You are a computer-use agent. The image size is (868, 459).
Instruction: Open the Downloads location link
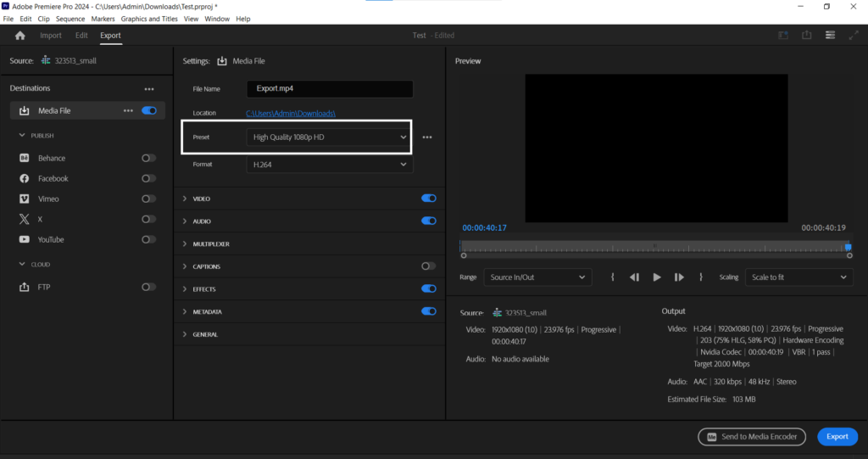coord(292,113)
